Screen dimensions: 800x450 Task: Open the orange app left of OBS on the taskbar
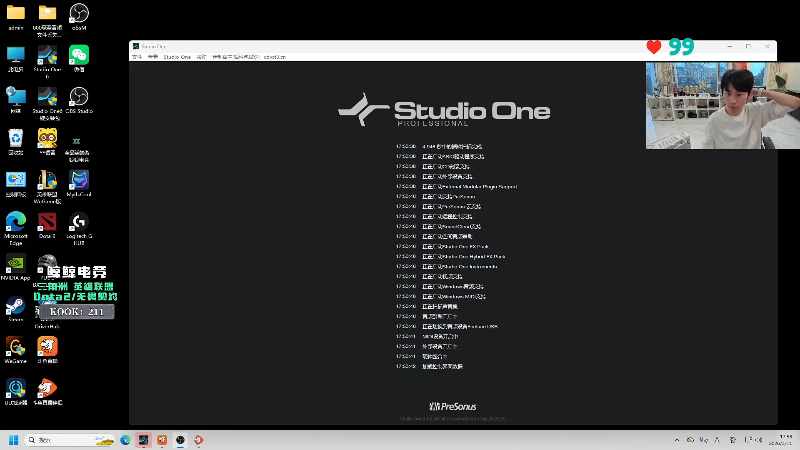(x=162, y=440)
